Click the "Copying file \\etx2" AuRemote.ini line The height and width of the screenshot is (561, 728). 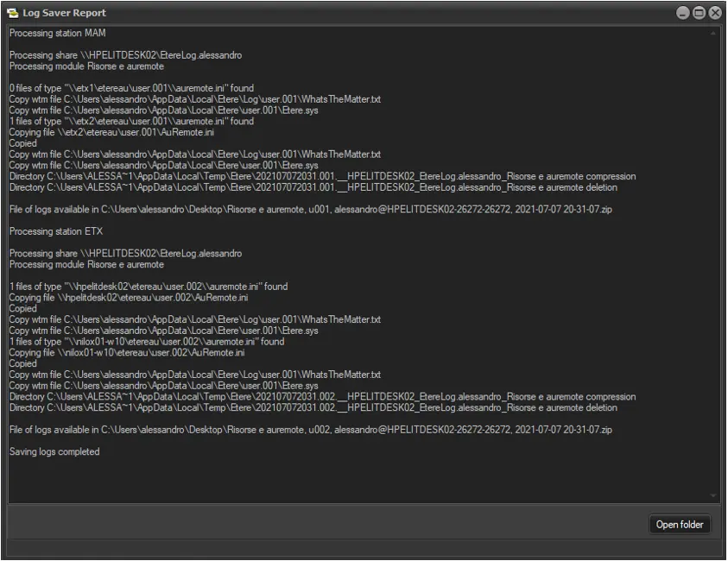[119, 133]
